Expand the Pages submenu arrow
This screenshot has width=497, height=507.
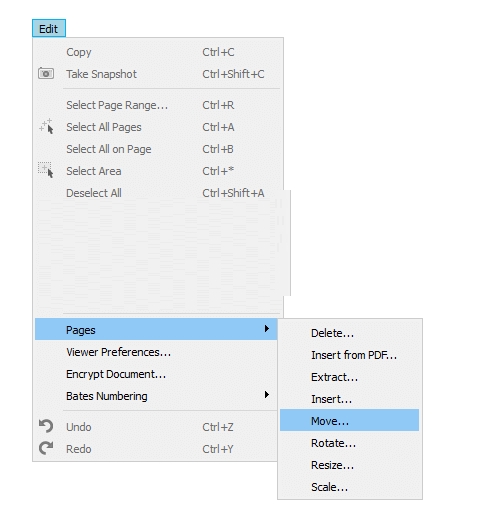point(266,329)
